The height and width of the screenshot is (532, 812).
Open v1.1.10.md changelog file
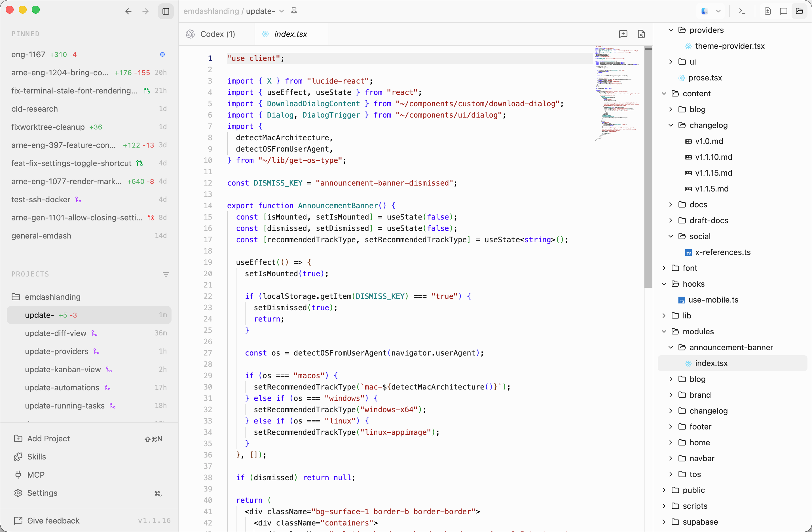733,157
